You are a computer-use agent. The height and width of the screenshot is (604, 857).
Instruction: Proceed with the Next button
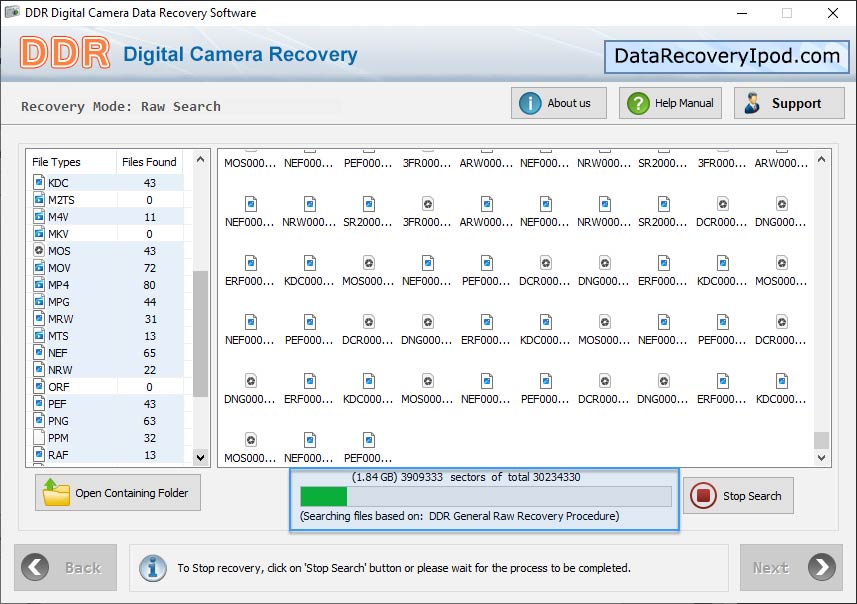point(791,567)
